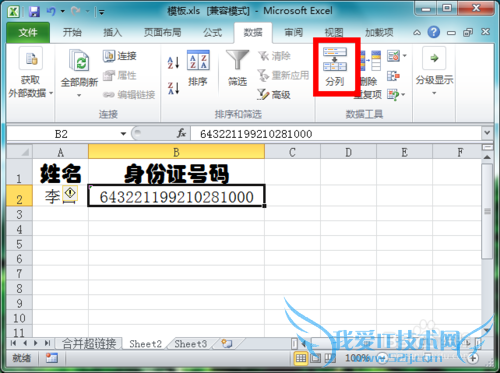Image resolution: width=500 pixels, height=373 pixels.
Task: Click the Select All corner button
Action: pos(20,152)
